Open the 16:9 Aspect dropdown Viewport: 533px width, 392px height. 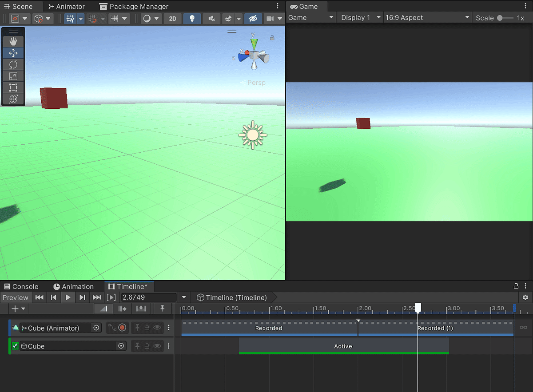click(x=427, y=18)
